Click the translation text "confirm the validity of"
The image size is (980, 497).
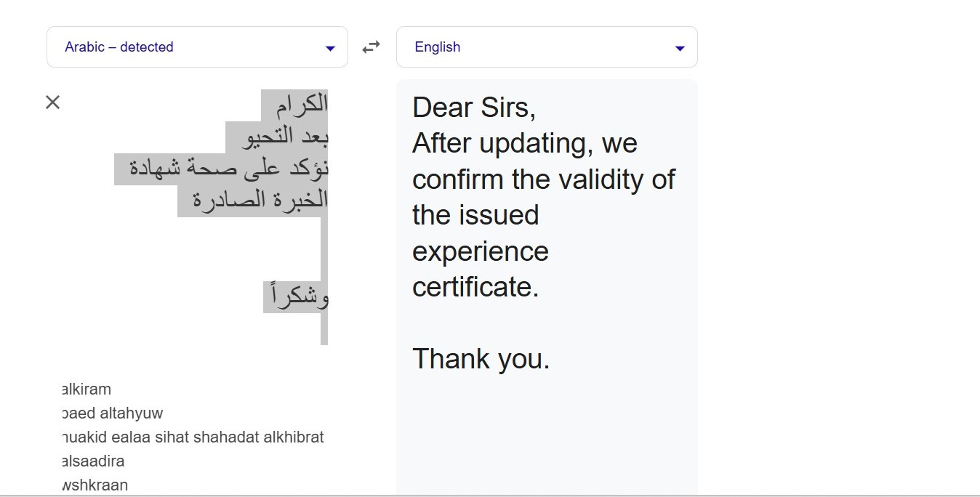point(543,179)
